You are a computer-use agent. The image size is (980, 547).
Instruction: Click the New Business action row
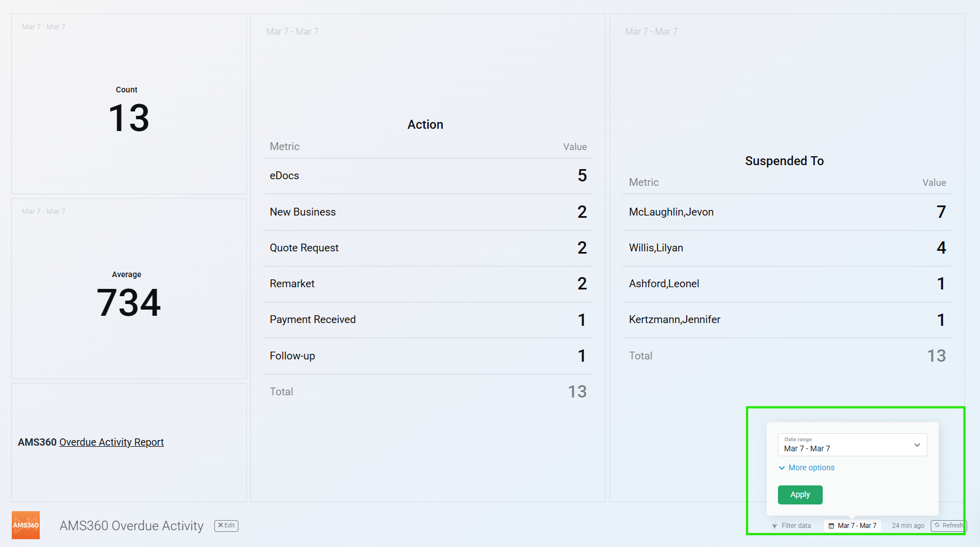coord(428,212)
